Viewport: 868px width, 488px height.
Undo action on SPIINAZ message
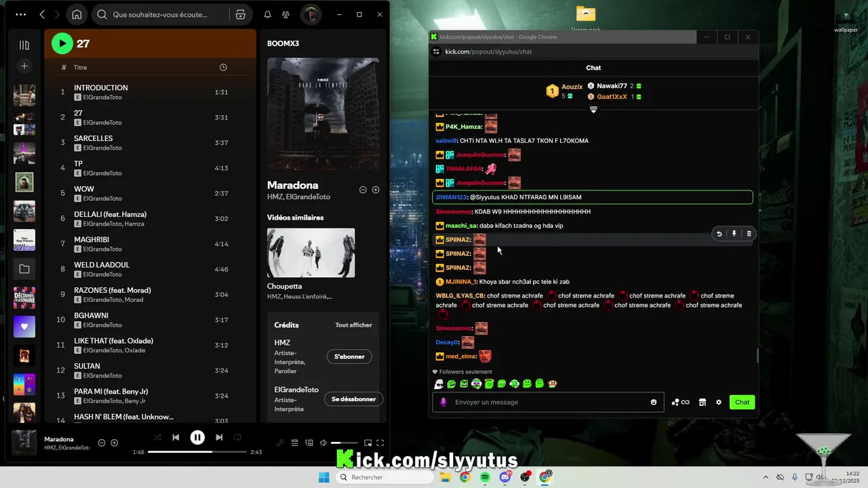pos(719,234)
